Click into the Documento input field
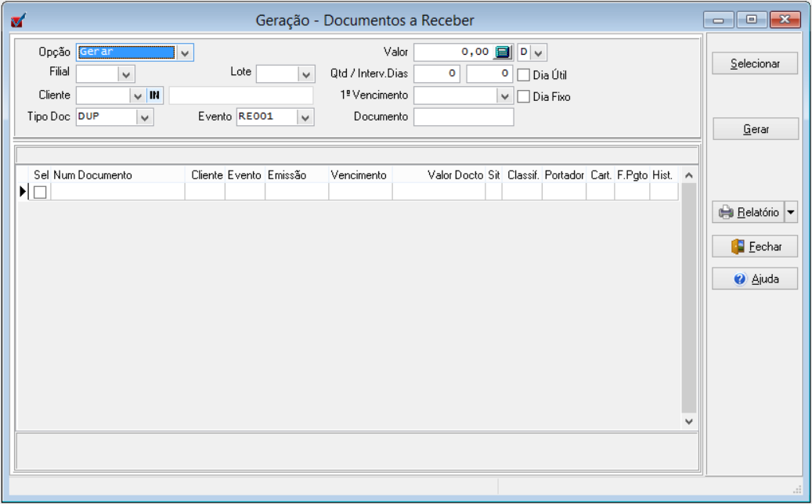The height and width of the screenshot is (504, 812). tap(464, 117)
